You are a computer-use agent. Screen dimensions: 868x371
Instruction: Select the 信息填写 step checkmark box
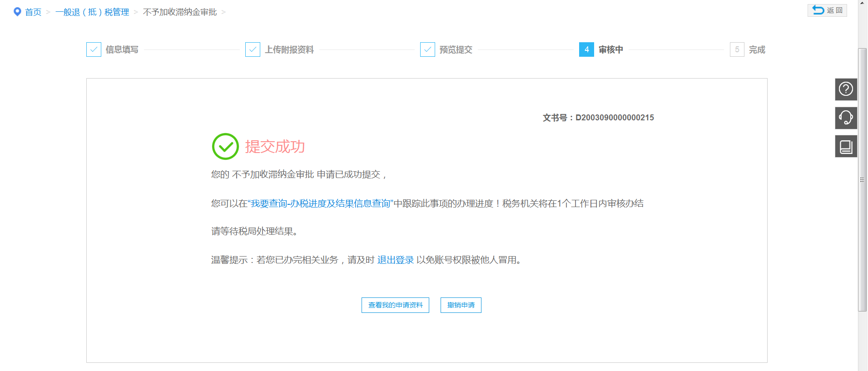[x=94, y=49]
